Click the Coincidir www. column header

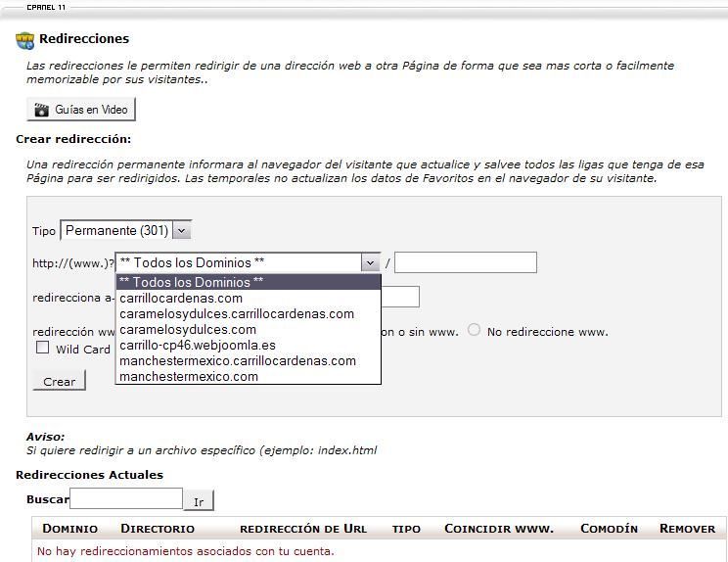tap(499, 529)
